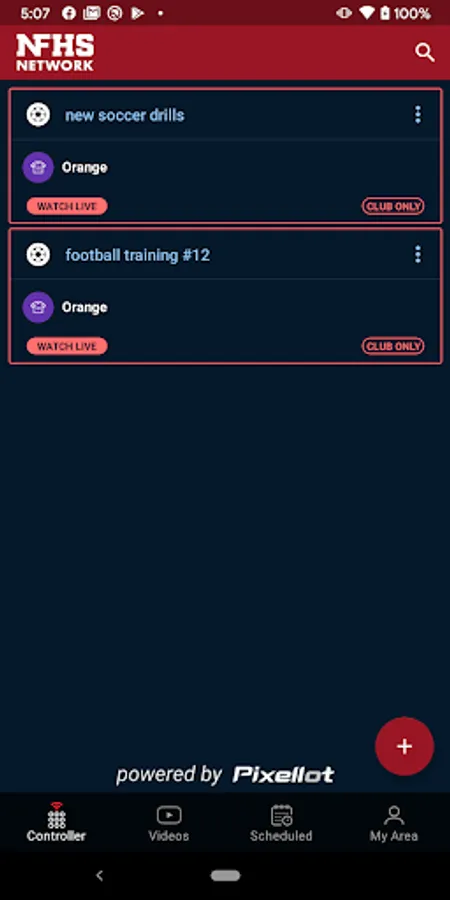The width and height of the screenshot is (450, 900).
Task: Click the soccer ball icon beside football training #12
Action: point(38,254)
